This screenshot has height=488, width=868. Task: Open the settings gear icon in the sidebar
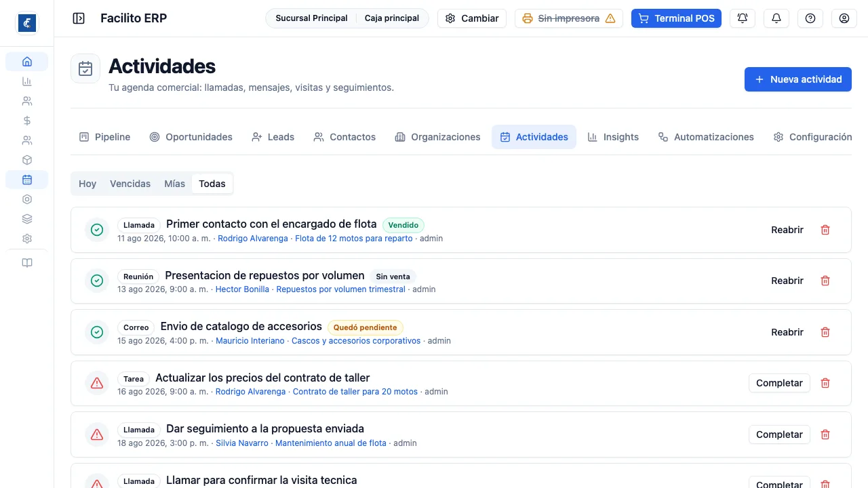pyautogui.click(x=27, y=239)
